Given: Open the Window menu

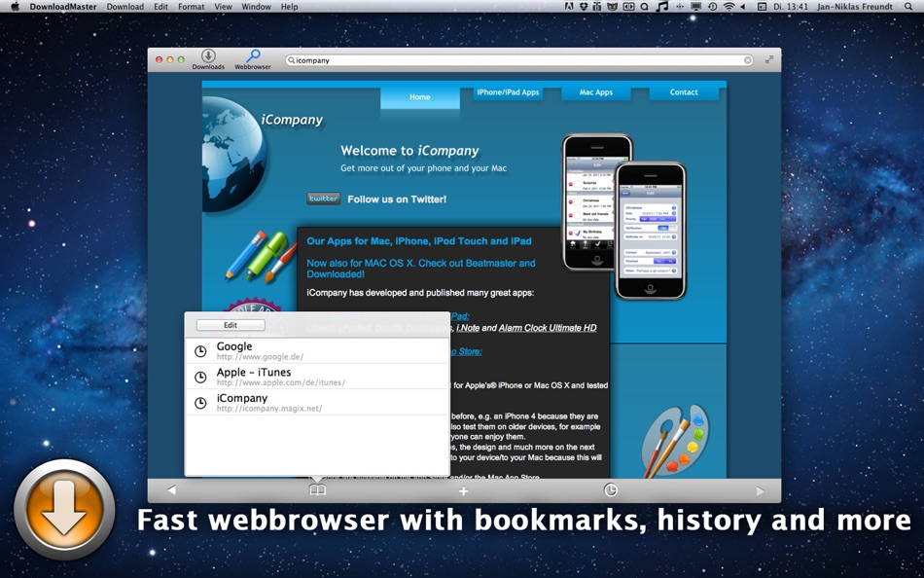Looking at the screenshot, I should 257,7.
